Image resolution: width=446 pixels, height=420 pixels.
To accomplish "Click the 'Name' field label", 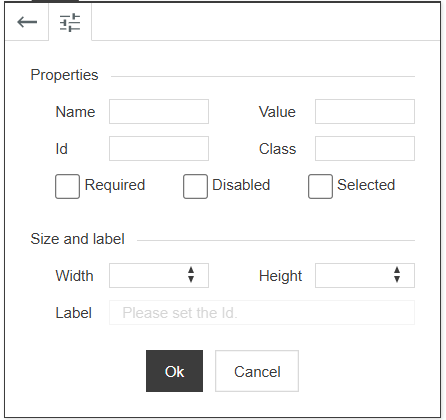I will tap(75, 112).
